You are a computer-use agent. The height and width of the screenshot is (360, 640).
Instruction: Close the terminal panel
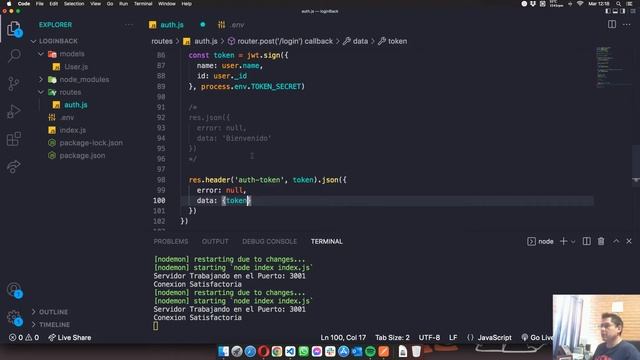tap(629, 241)
